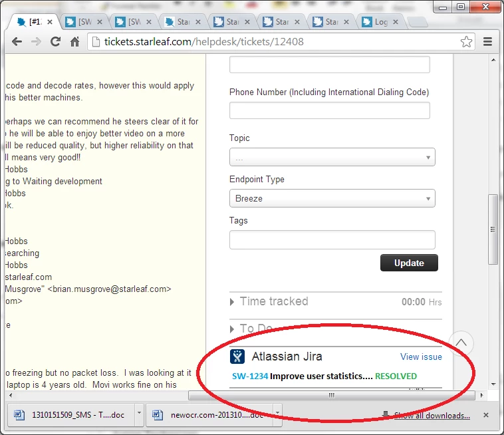
Task: Maximize the browser window
Action: tap(461, 7)
